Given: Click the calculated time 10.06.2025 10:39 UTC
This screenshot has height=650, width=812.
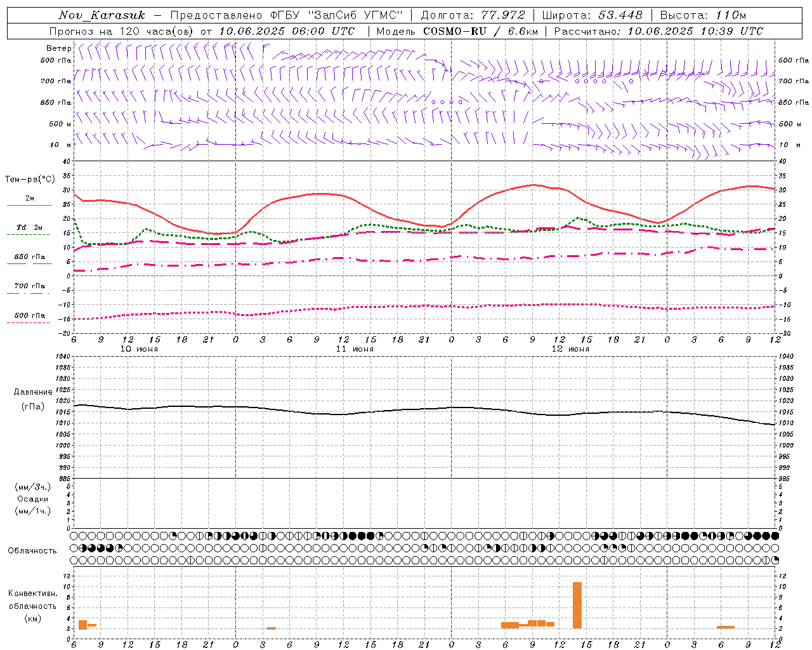Looking at the screenshot, I should [x=695, y=31].
